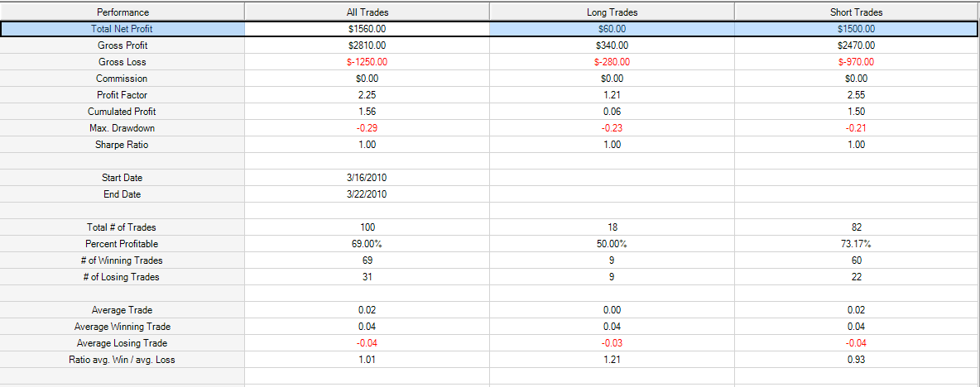The width and height of the screenshot is (980, 387).
Task: Click the Profit Factor row label
Action: coord(122,95)
